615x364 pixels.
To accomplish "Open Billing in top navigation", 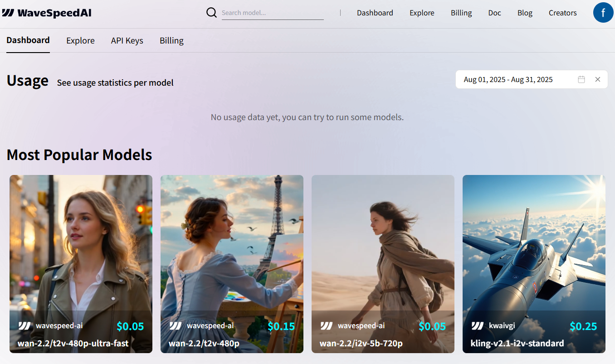I will (x=461, y=13).
